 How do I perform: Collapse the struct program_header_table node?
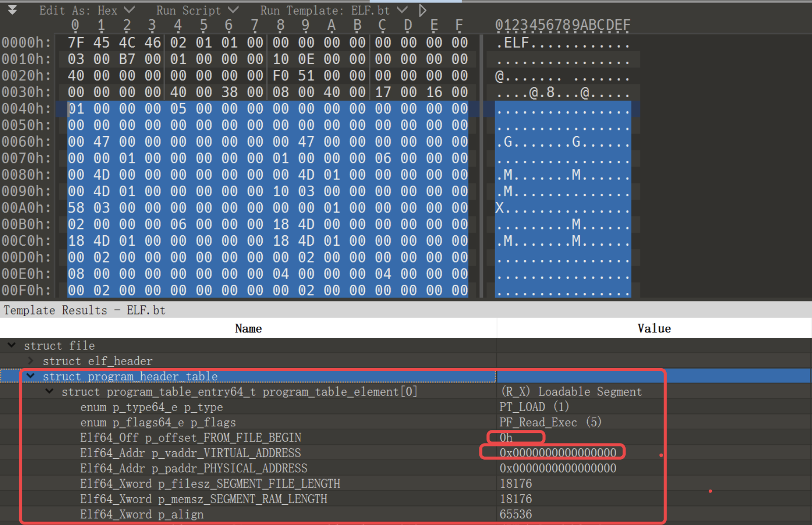point(30,376)
